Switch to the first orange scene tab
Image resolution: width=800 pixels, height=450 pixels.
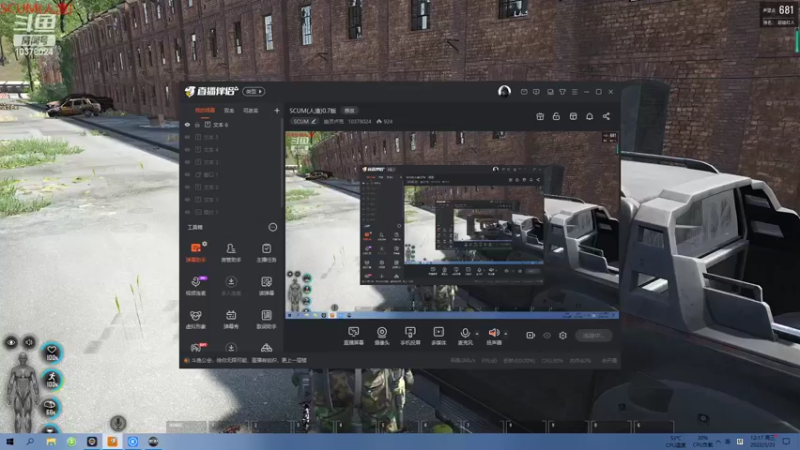pos(205,110)
